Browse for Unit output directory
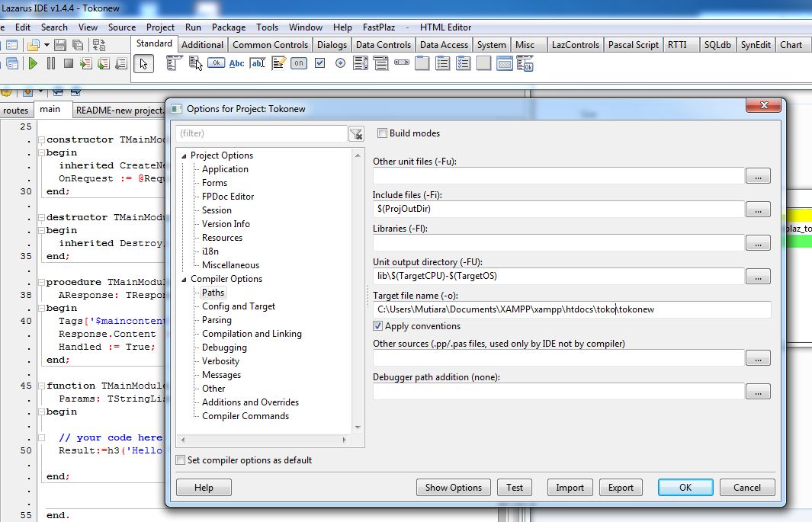Viewport: 812px width, 522px height. tap(758, 277)
